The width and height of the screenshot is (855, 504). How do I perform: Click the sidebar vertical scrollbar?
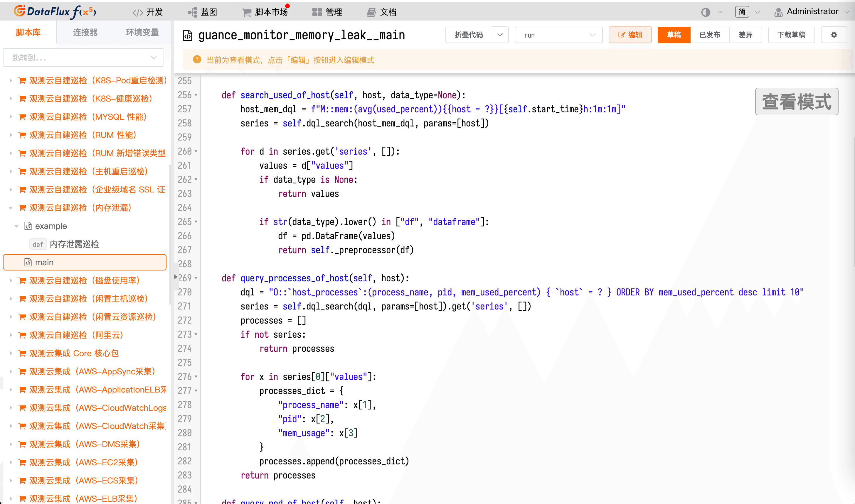pyautogui.click(x=170, y=234)
